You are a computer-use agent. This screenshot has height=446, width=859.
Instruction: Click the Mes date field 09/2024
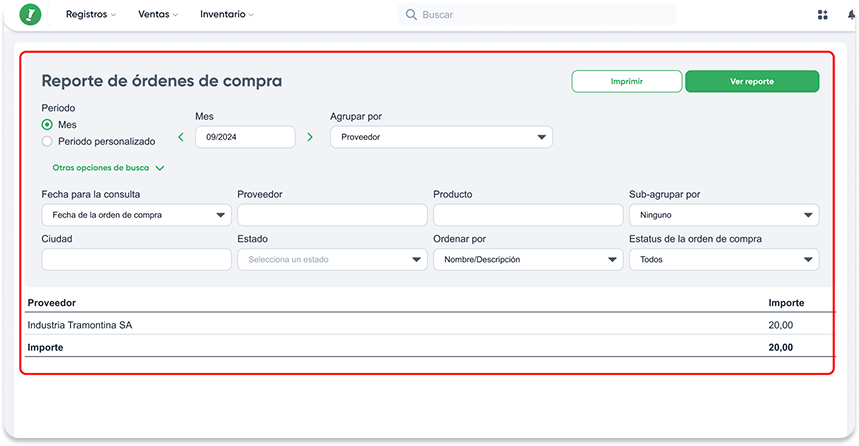(x=245, y=137)
